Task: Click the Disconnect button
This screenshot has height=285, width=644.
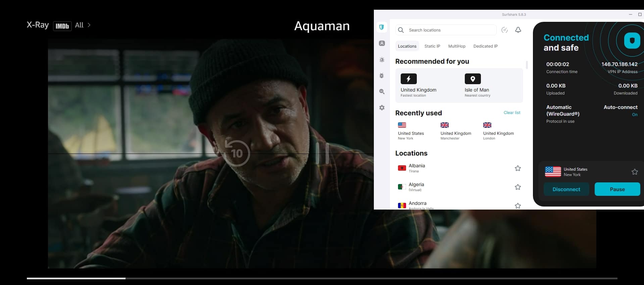Action: (566, 189)
